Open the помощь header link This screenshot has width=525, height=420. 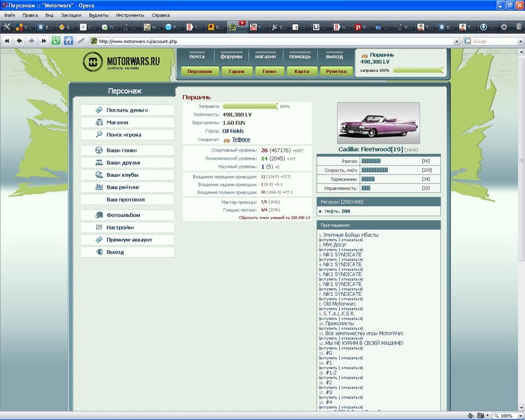300,56
